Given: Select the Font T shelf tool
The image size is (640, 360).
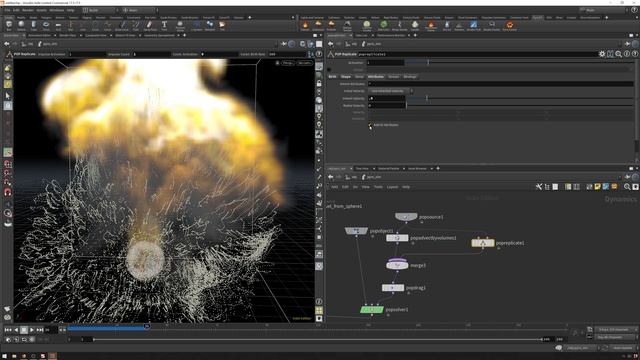Looking at the screenshot, I should [x=164, y=25].
